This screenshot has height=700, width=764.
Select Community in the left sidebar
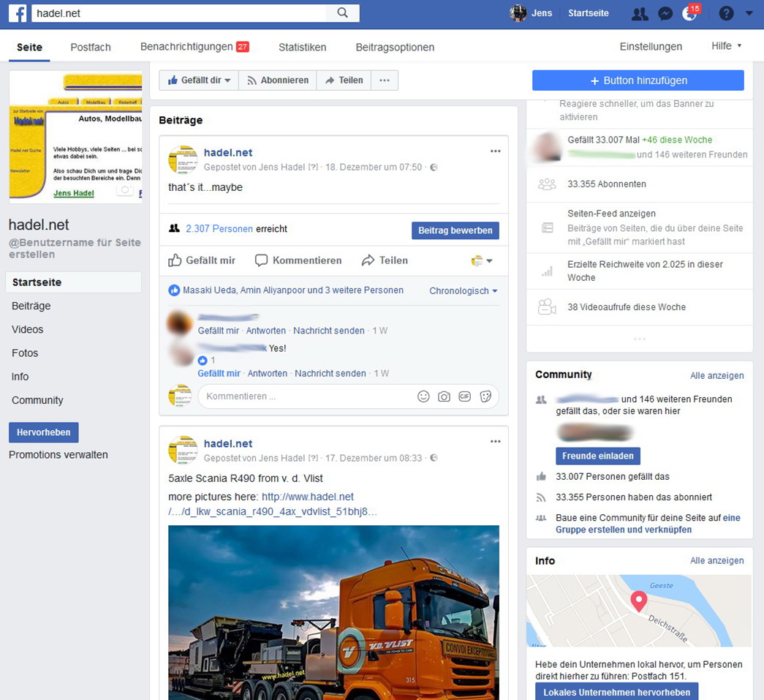(37, 399)
